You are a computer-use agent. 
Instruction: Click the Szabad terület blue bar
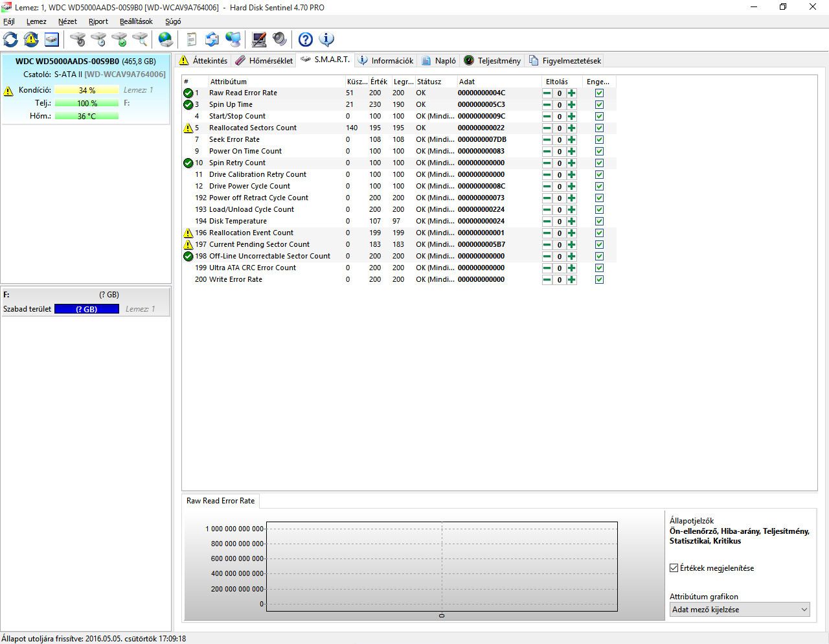click(x=87, y=310)
